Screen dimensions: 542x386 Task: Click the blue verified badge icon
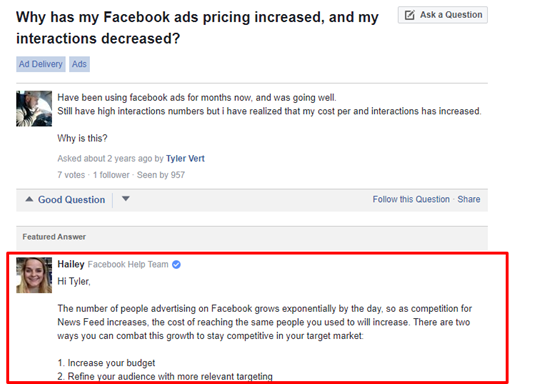(176, 265)
